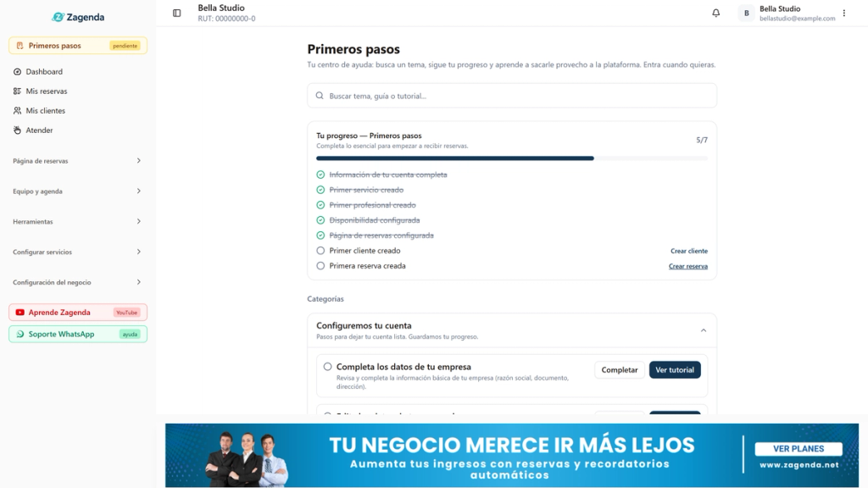Viewport: 868px width, 488px height.
Task: Click the YouTube badge on Aprende Zagenda
Action: (127, 312)
